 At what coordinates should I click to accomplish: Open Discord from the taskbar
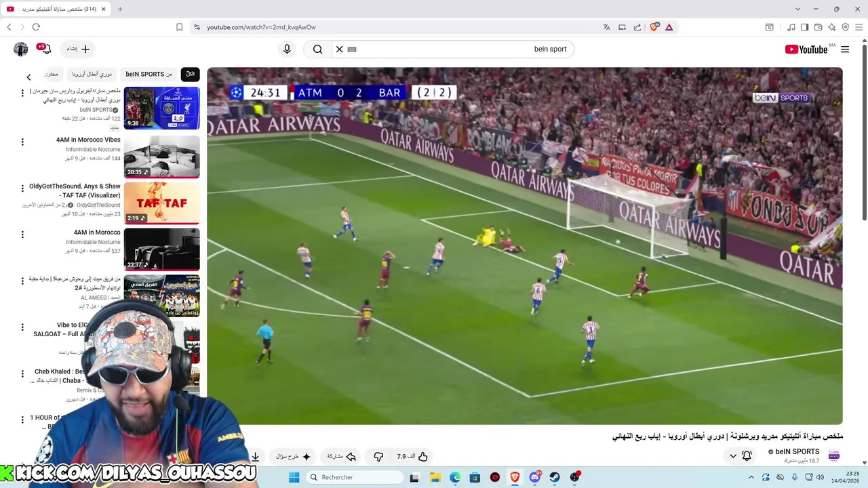535,477
